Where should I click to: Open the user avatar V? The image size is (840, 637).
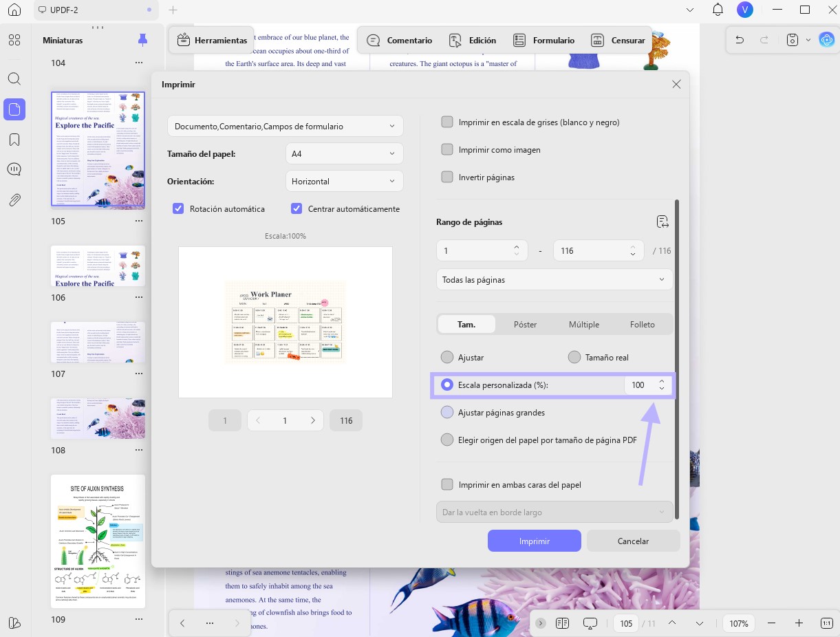pos(744,10)
